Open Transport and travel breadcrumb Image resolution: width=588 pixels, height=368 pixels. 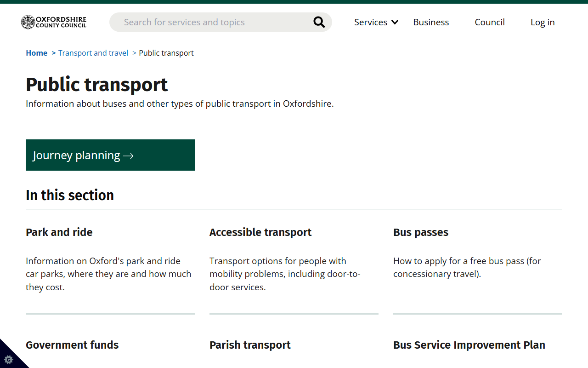(93, 53)
